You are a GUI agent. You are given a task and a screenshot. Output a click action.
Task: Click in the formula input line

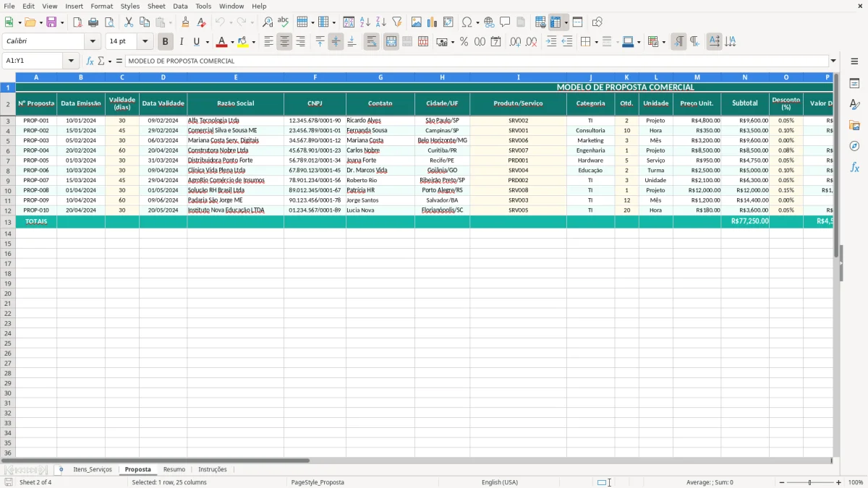click(x=477, y=61)
